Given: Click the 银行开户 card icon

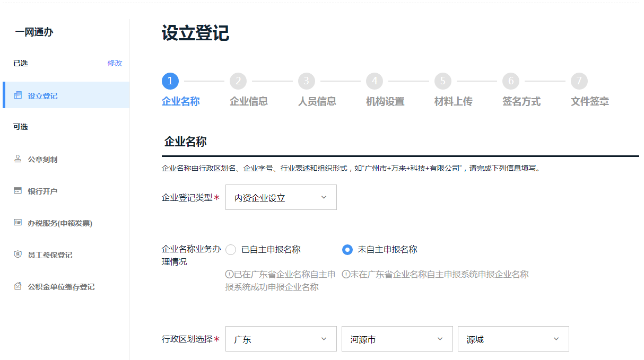Looking at the screenshot, I should (x=18, y=191).
